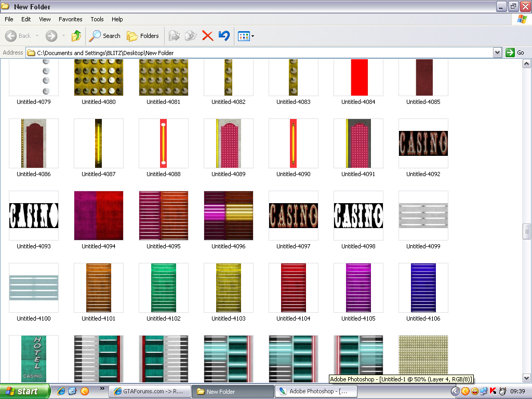Click the Copy To folder icon

[x=191, y=36]
